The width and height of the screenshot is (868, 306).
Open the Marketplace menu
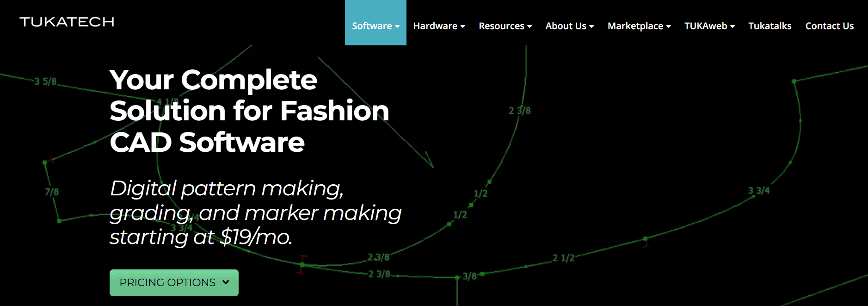(639, 26)
